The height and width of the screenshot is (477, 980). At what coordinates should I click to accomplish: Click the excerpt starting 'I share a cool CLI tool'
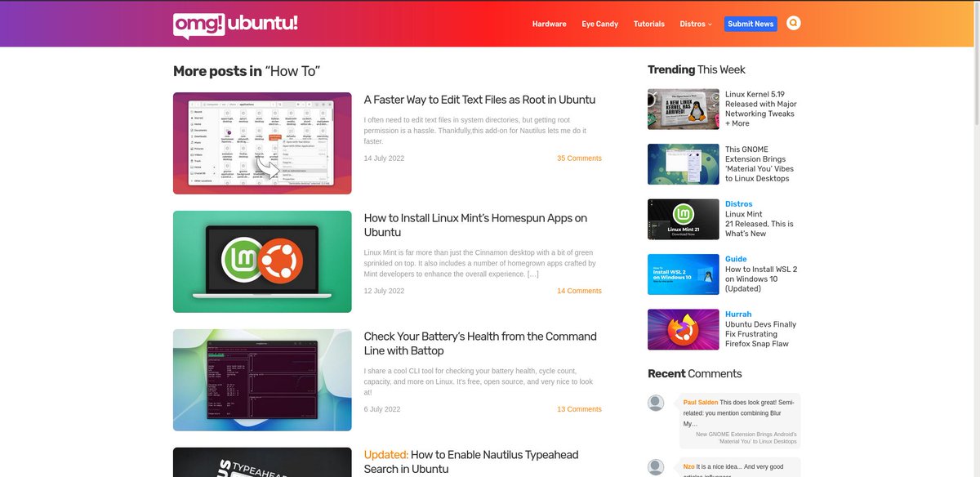[480, 381]
